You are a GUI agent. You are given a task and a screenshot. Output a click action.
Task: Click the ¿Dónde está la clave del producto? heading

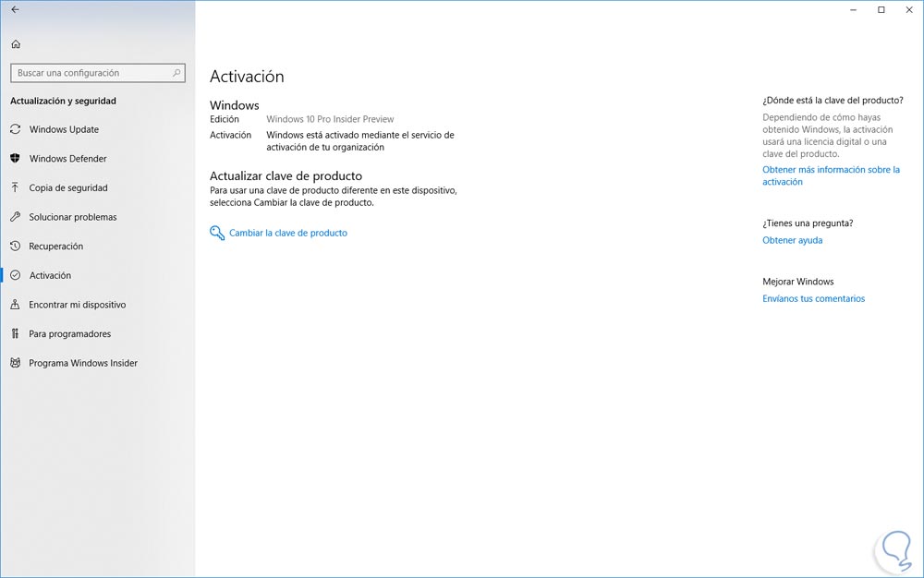coord(833,100)
